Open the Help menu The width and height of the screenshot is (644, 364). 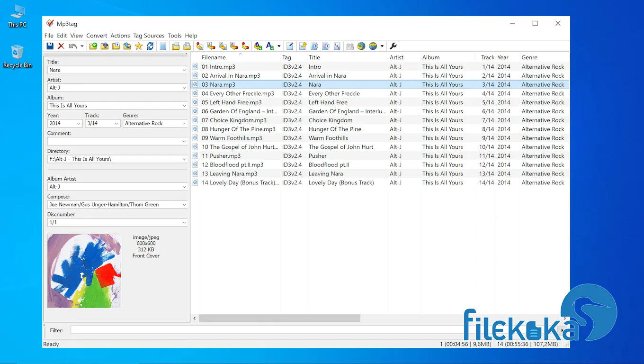(191, 36)
